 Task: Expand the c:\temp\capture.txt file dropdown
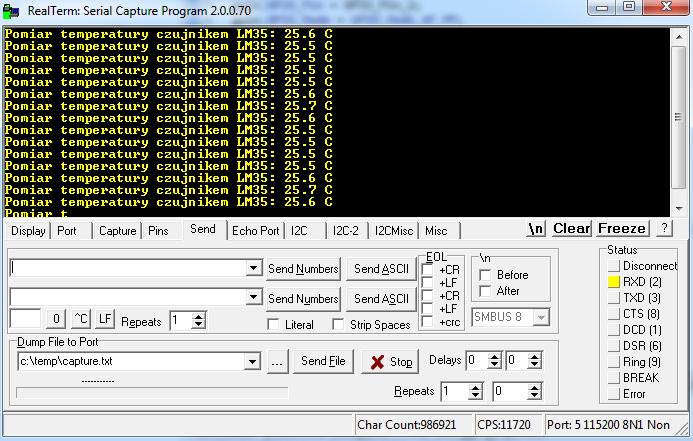pyautogui.click(x=252, y=361)
